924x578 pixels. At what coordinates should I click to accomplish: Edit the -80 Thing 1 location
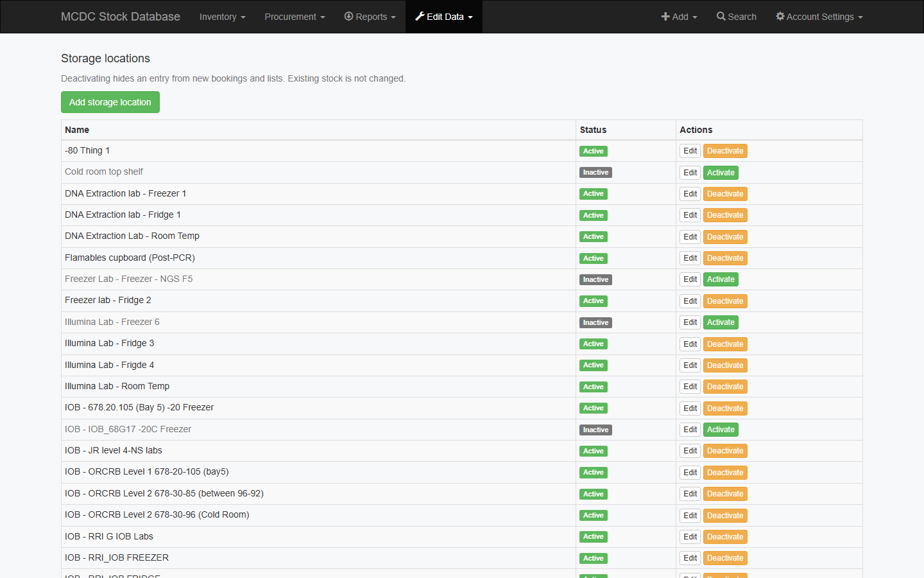(690, 151)
